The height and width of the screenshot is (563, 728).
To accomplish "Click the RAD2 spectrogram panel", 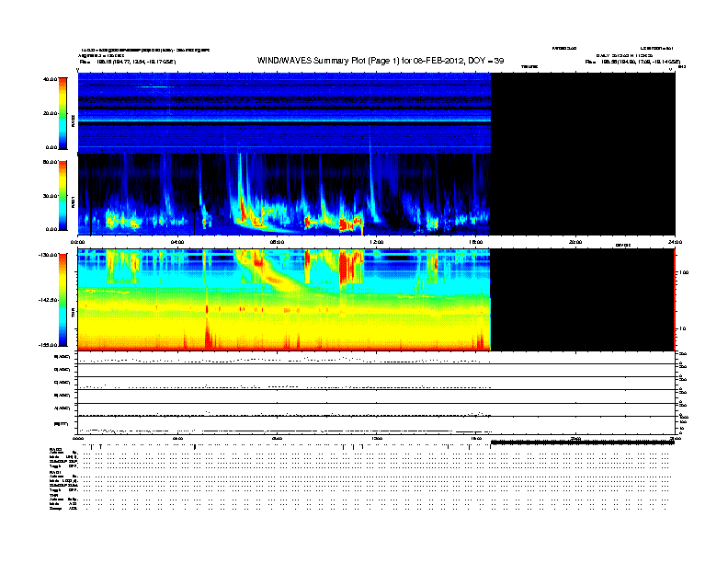I will click(284, 113).
